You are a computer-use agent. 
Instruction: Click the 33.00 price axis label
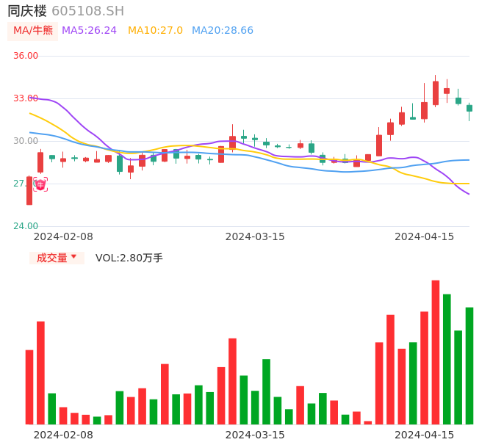point(26,98)
